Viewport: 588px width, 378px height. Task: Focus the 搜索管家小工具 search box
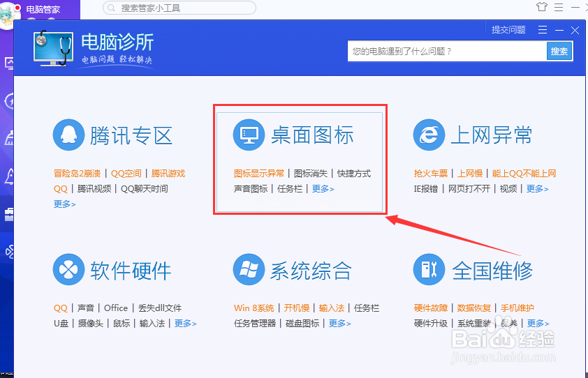click(x=179, y=8)
